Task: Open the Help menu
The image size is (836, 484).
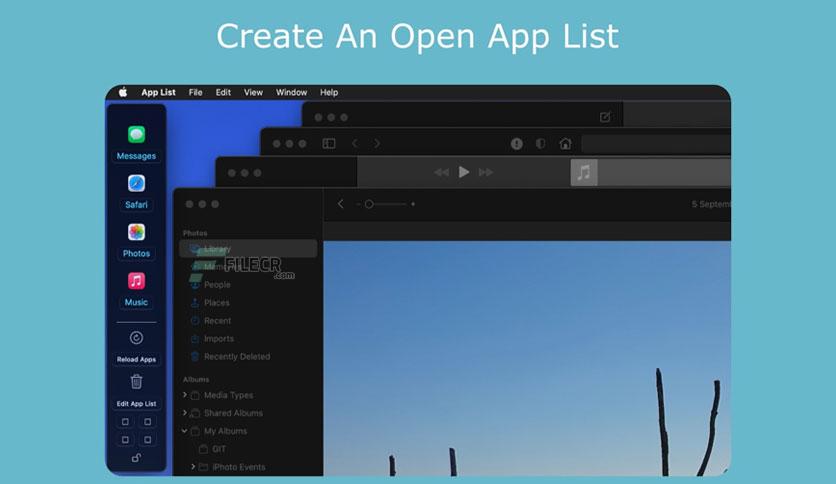Action: pos(329,92)
